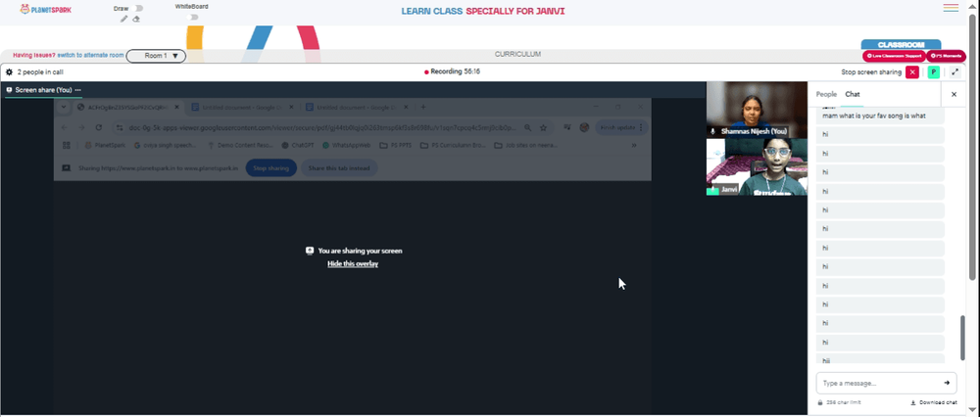Click Shamnas Nijesh video thumbnail
Screen dimensions: 980x417
757,110
